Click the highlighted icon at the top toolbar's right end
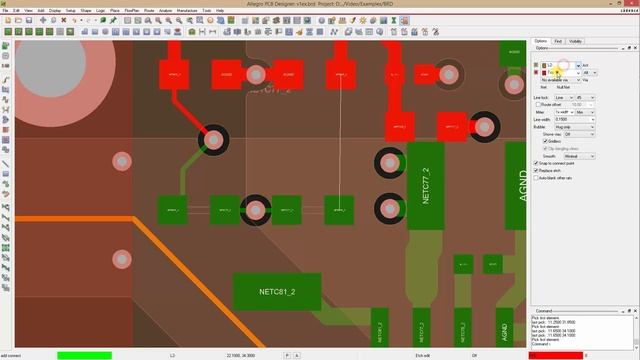Viewport: 640px width, 360px height. tap(404, 20)
